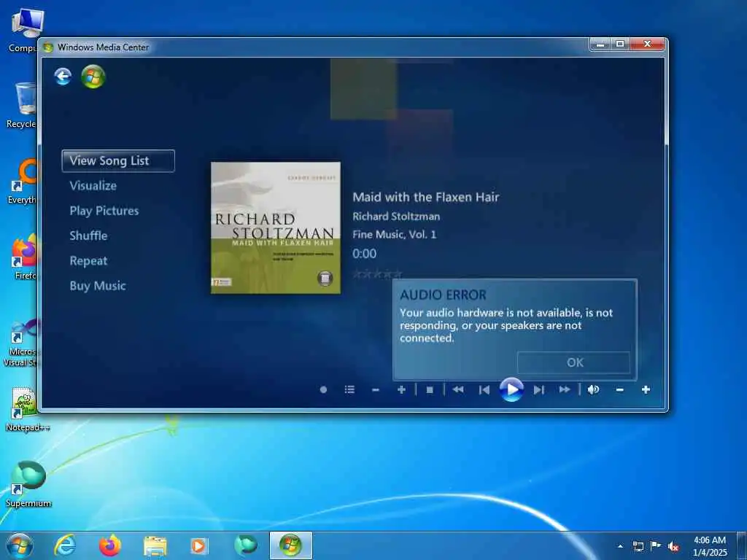Open Windows Explorer from the taskbar

coord(155,545)
